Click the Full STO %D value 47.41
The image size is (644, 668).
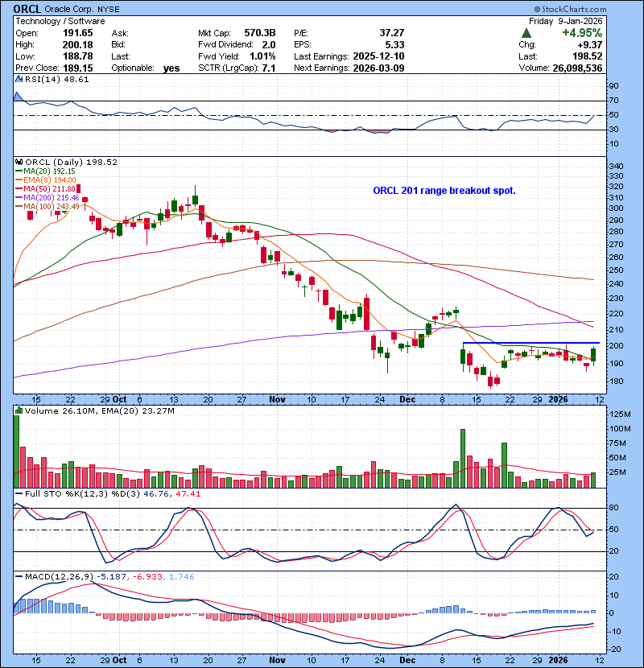188,494
